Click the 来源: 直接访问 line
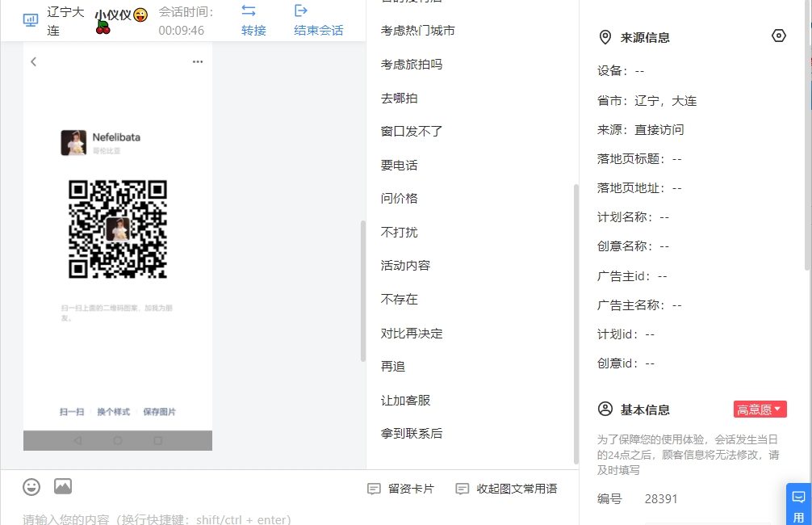This screenshot has height=525, width=812. (640, 129)
